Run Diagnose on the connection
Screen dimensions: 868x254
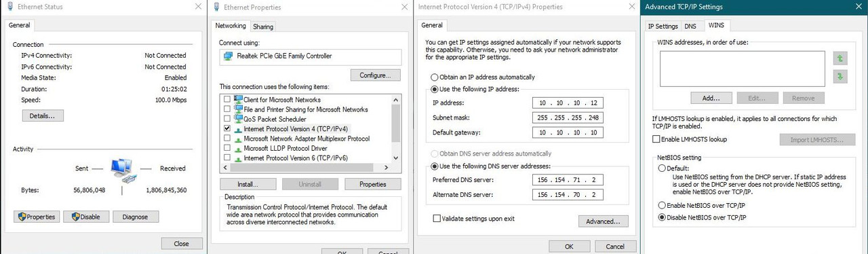136,217
